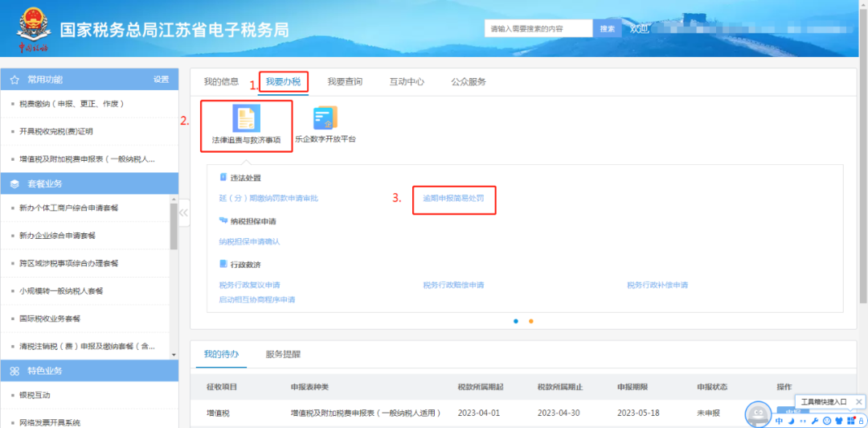This screenshot has height=428, width=868.
Task: Toggle the punctuation mode icon in IME bar
Action: pyautogui.click(x=803, y=421)
